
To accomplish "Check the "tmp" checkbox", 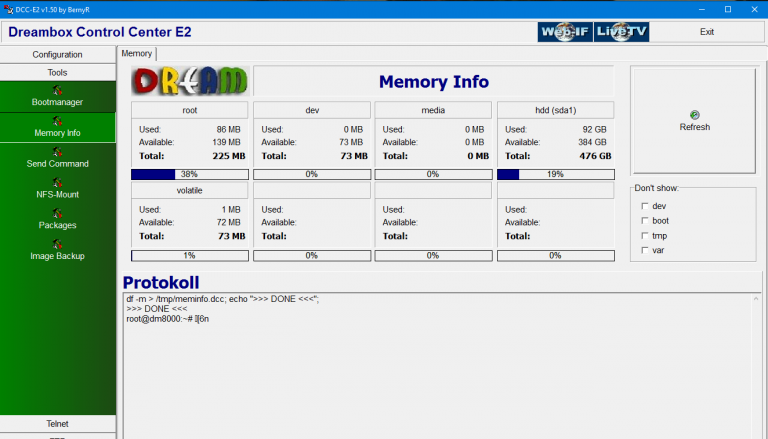I will pyautogui.click(x=645, y=236).
